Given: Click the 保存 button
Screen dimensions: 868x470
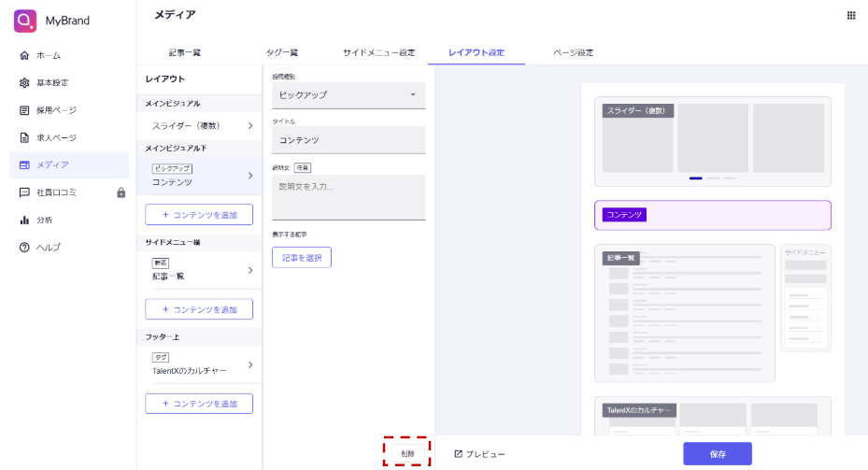Looking at the screenshot, I should [x=717, y=454].
